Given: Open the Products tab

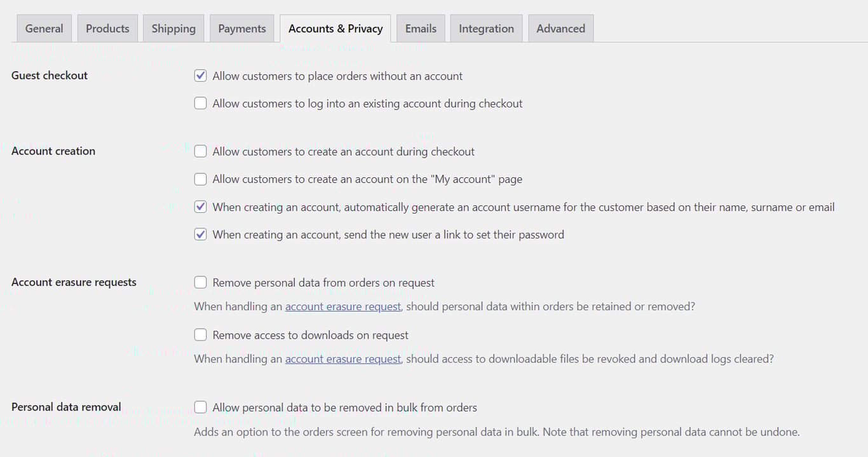Looking at the screenshot, I should 107,28.
